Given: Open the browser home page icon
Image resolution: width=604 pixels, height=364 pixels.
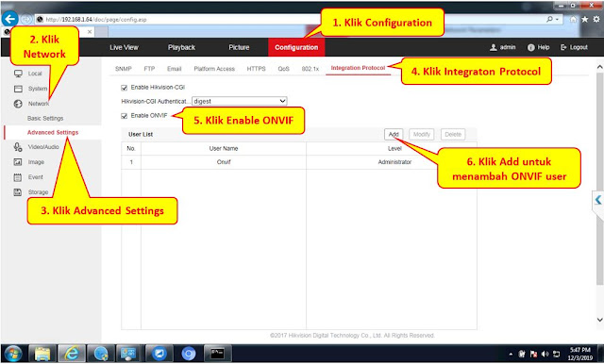Looking at the screenshot, I should 573,19.
